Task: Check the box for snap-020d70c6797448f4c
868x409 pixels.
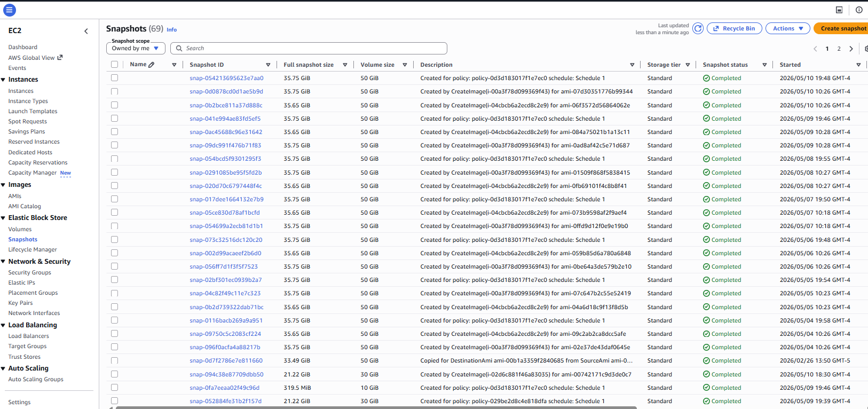Action: point(114,186)
